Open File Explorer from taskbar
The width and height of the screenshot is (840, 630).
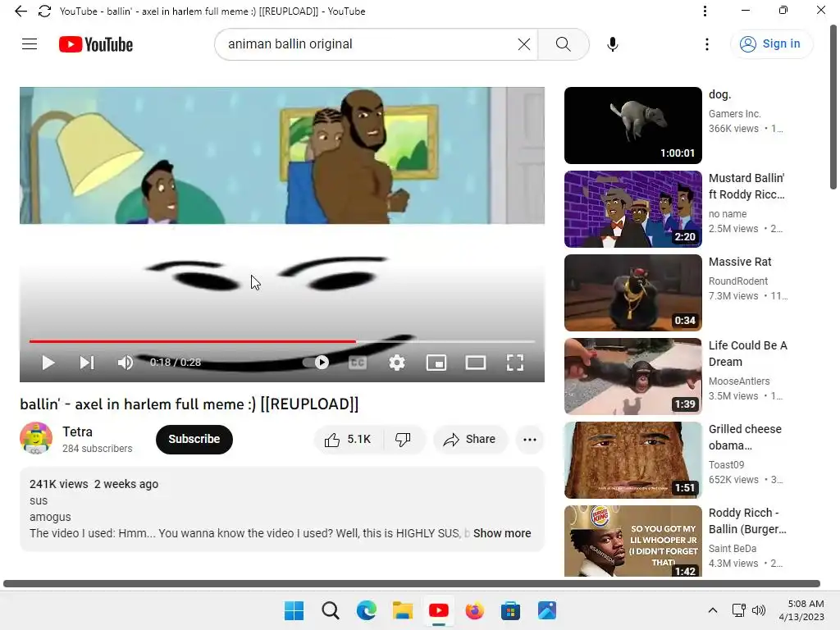click(402, 610)
